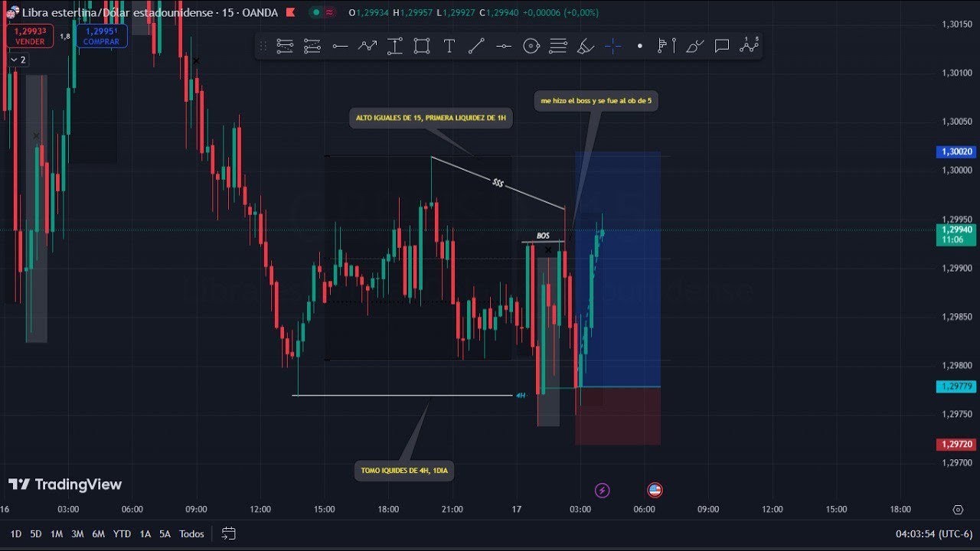980x551 pixels.
Task: Open chart scale settings gear icon
Action: coord(958,510)
